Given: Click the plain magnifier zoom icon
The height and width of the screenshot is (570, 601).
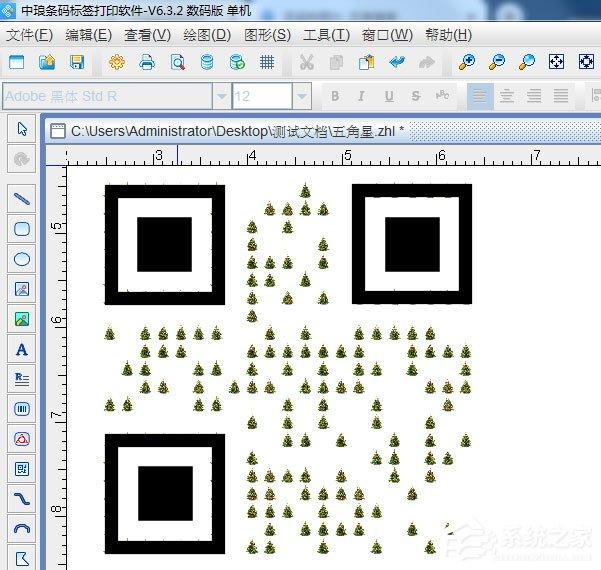Looking at the screenshot, I should 527,62.
